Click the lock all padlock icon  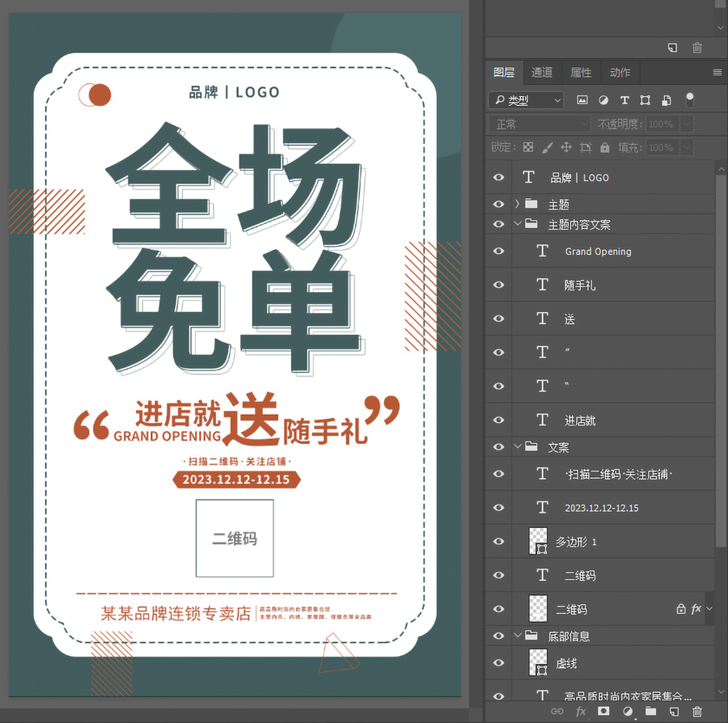pos(604,147)
